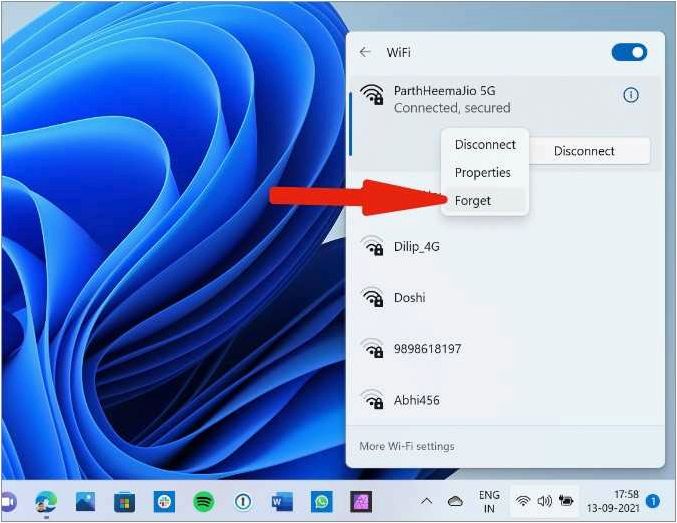The image size is (677, 523).
Task: Open Affinity Photo from the taskbar
Action: click(x=361, y=502)
